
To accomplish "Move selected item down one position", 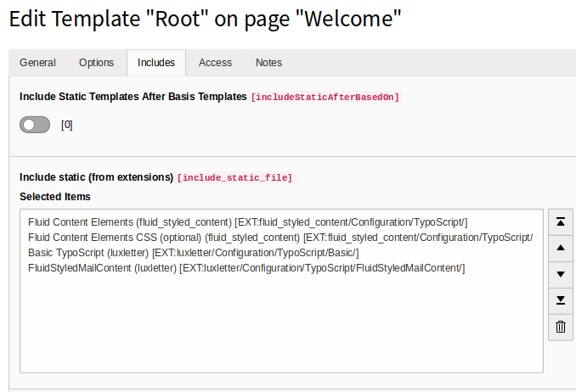I will coord(561,275).
